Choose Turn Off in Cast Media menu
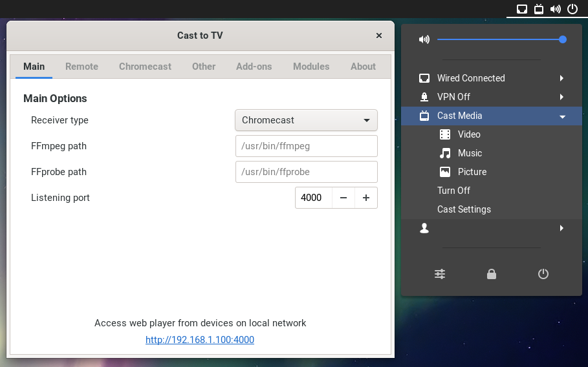Image resolution: width=588 pixels, height=367 pixels. pos(491,191)
